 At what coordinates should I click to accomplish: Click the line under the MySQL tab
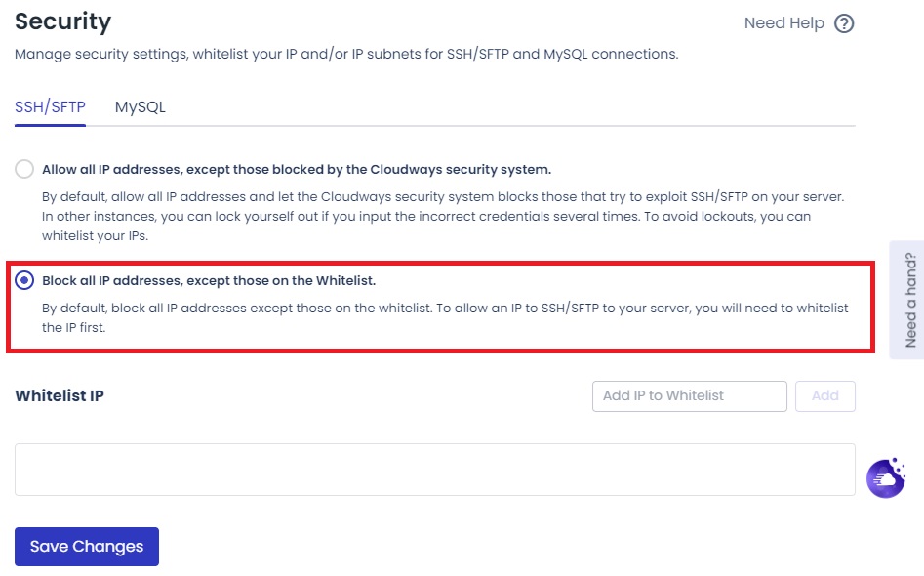click(141, 126)
